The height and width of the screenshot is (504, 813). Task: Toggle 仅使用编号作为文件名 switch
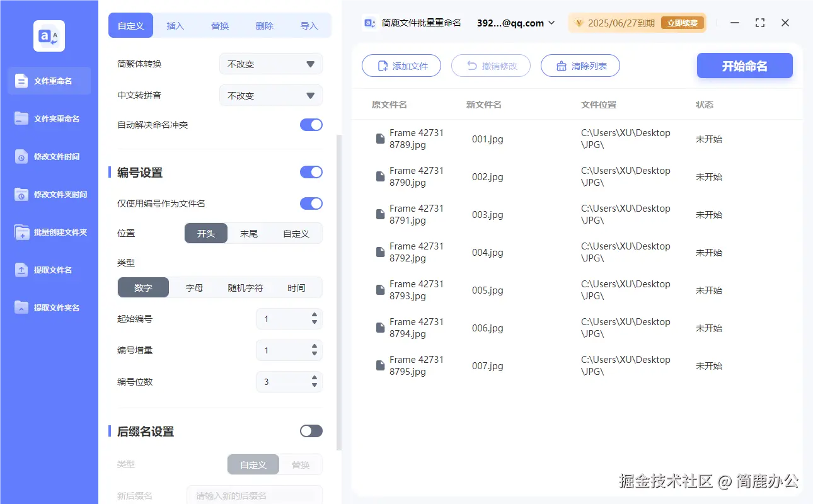(311, 203)
